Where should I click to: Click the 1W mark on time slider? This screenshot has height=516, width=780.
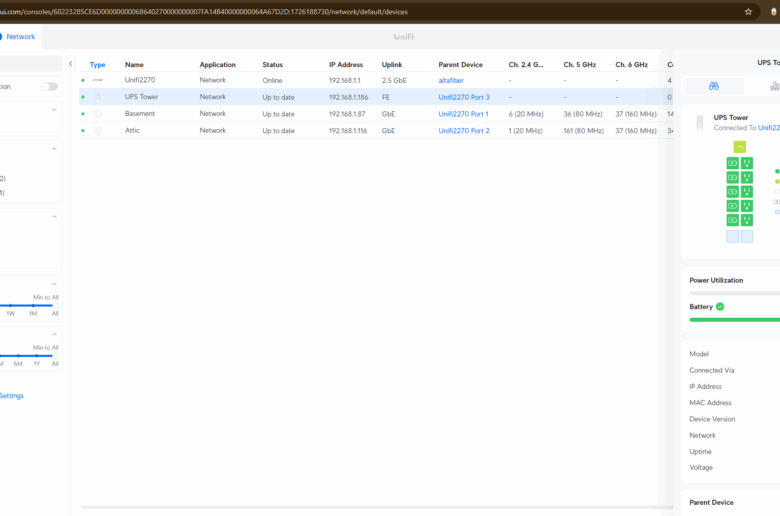tap(10, 313)
